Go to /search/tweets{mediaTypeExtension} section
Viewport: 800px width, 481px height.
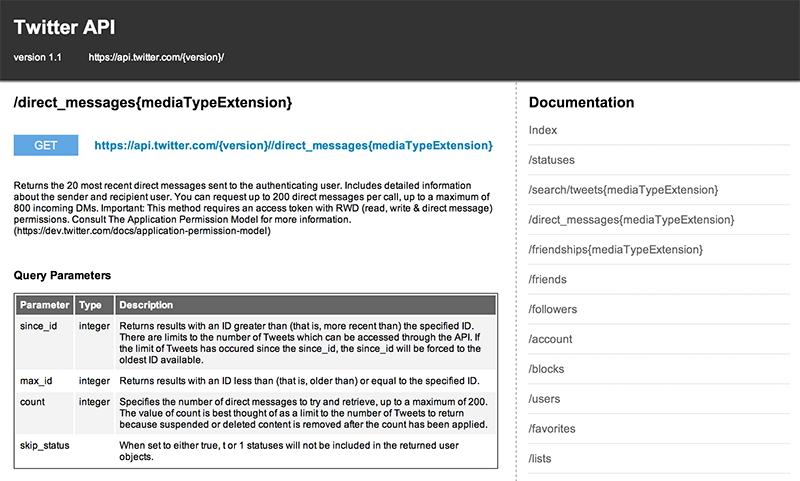[623, 190]
